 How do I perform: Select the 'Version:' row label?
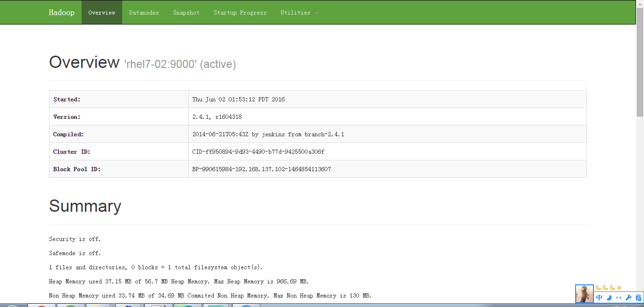[x=67, y=117]
